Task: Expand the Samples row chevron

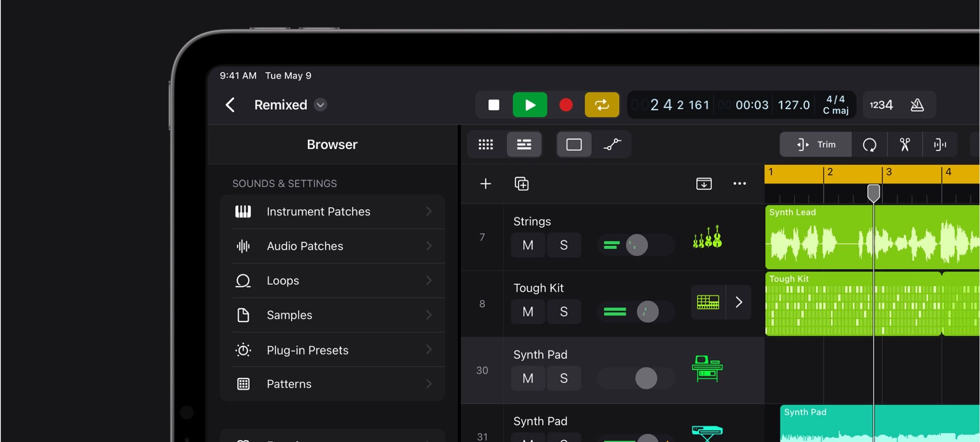Action: tap(429, 315)
